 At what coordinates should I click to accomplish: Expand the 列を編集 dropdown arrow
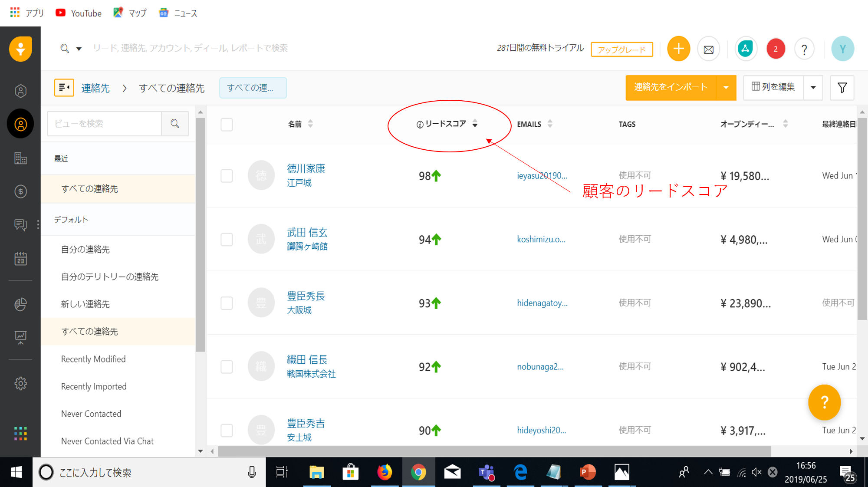pyautogui.click(x=813, y=88)
